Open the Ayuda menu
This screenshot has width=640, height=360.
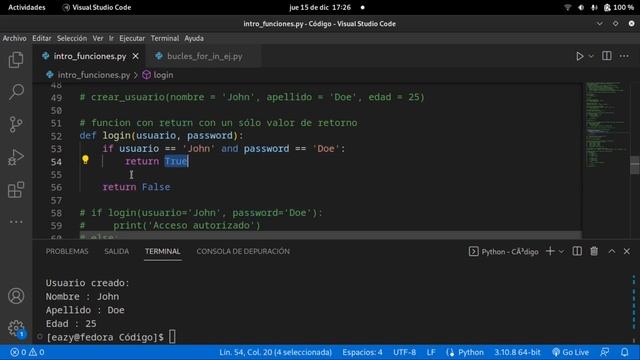point(194,38)
